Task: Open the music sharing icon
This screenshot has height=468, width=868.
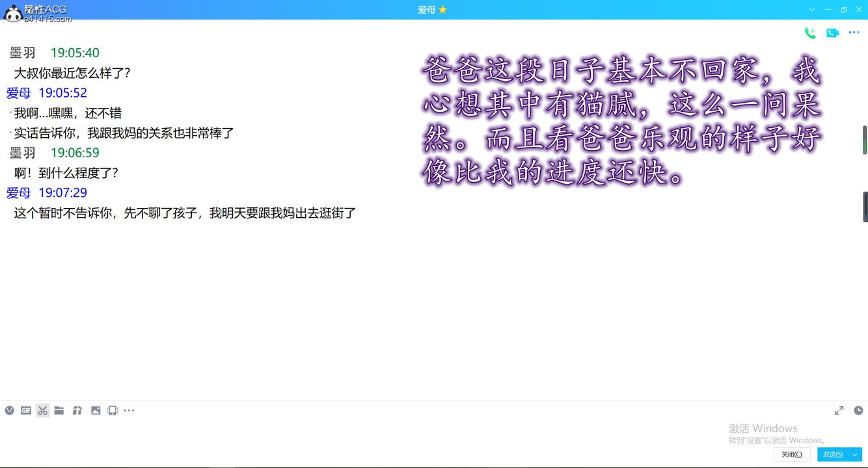Action: click(x=77, y=410)
